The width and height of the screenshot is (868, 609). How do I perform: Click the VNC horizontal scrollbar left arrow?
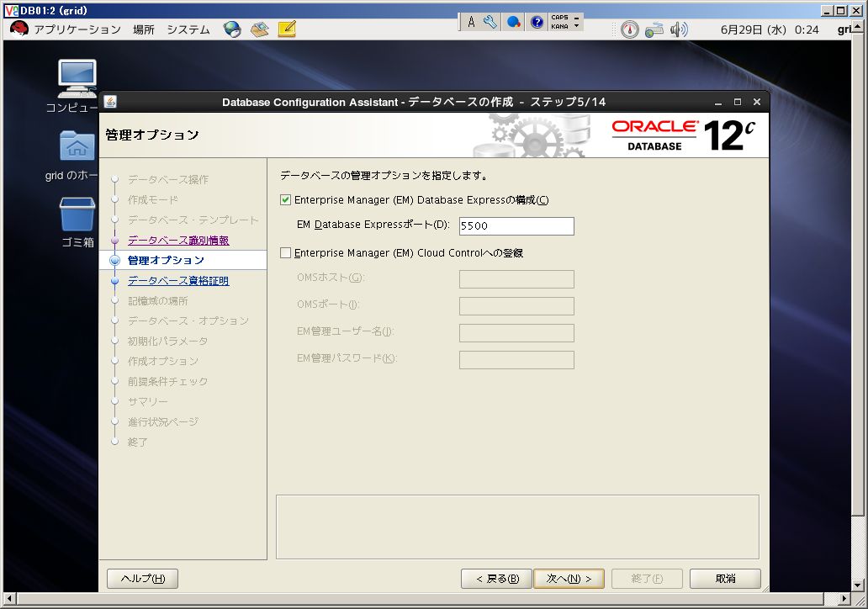(8, 598)
